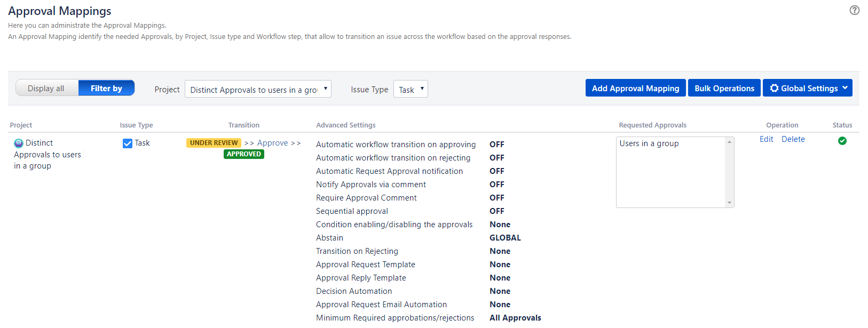Edit the approval mapping

(766, 139)
